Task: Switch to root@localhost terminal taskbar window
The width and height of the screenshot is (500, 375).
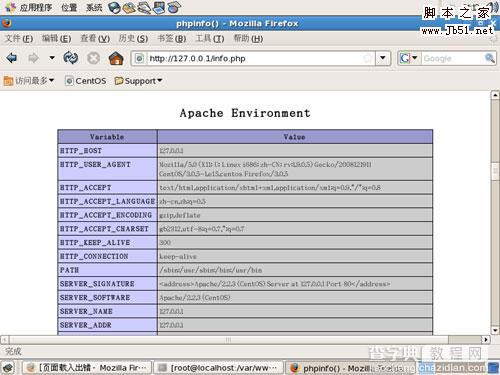Action: [x=218, y=368]
